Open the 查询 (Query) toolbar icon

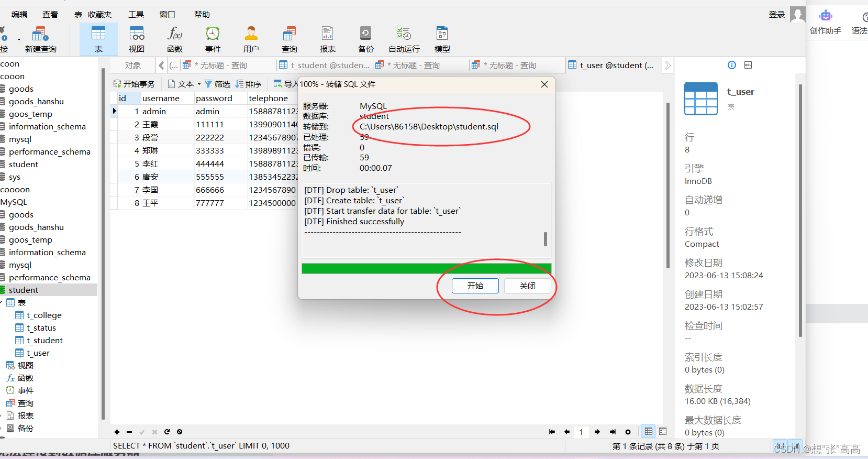pos(290,39)
